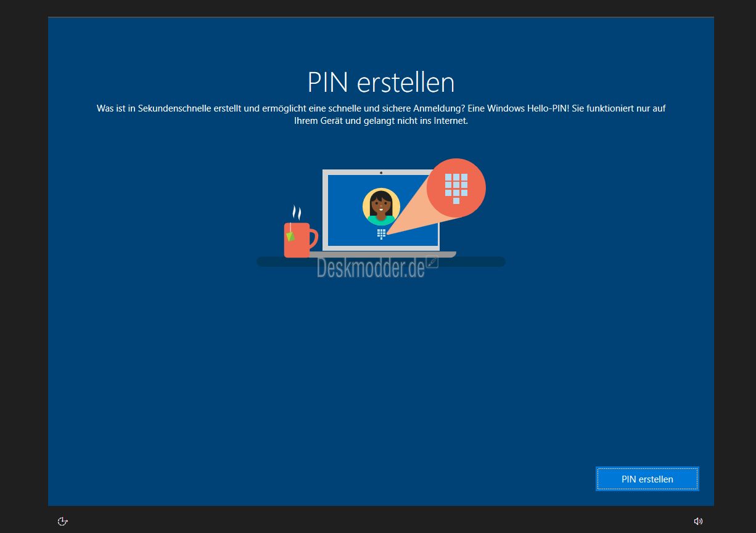Click the "PIN erstellen" button
The height and width of the screenshot is (533, 756).
coord(647,479)
